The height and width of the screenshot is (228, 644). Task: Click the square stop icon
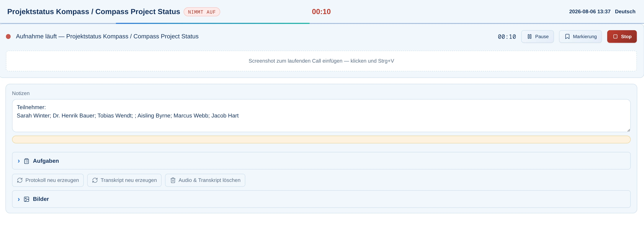click(615, 37)
